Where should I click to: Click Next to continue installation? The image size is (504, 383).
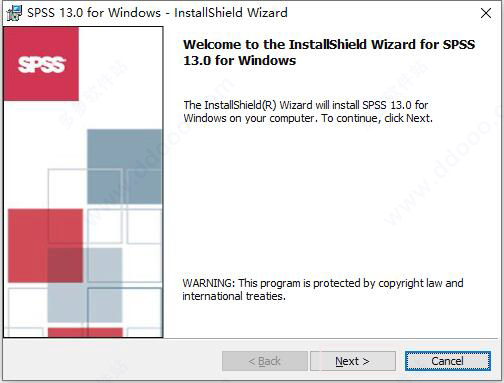click(353, 361)
